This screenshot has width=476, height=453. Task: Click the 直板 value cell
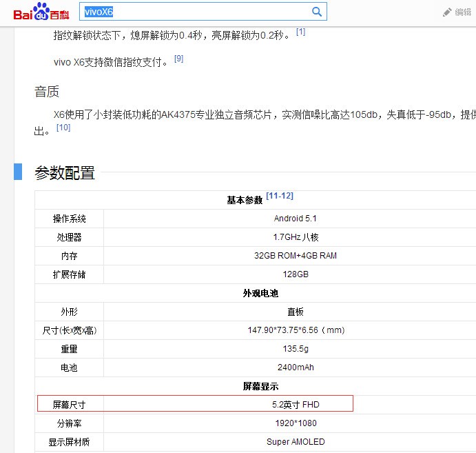pyautogui.click(x=296, y=312)
